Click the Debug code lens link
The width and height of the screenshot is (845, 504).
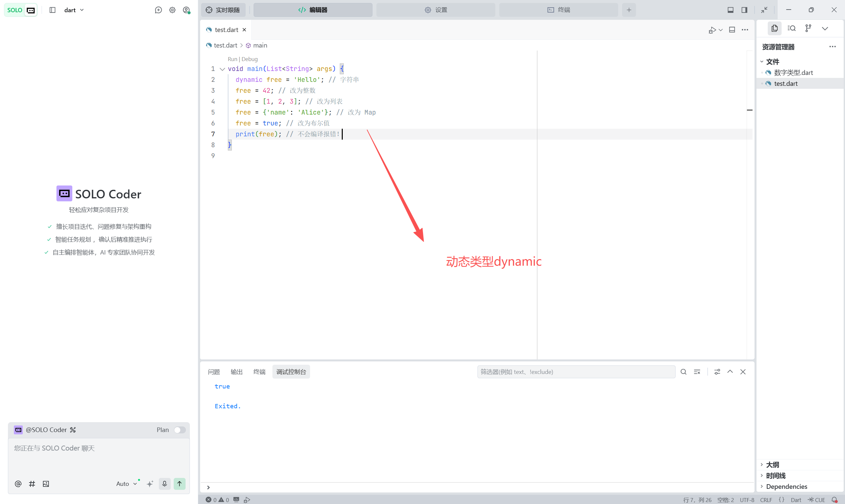[x=249, y=59]
